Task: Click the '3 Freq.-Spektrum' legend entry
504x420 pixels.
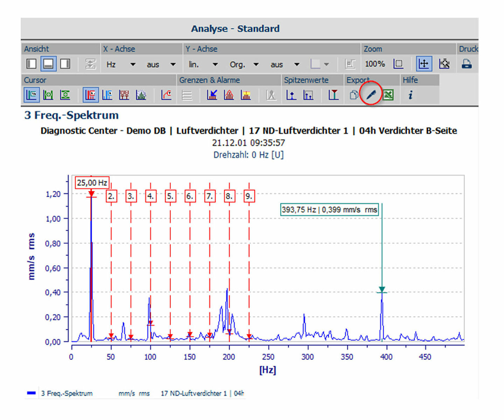Action: (67, 393)
